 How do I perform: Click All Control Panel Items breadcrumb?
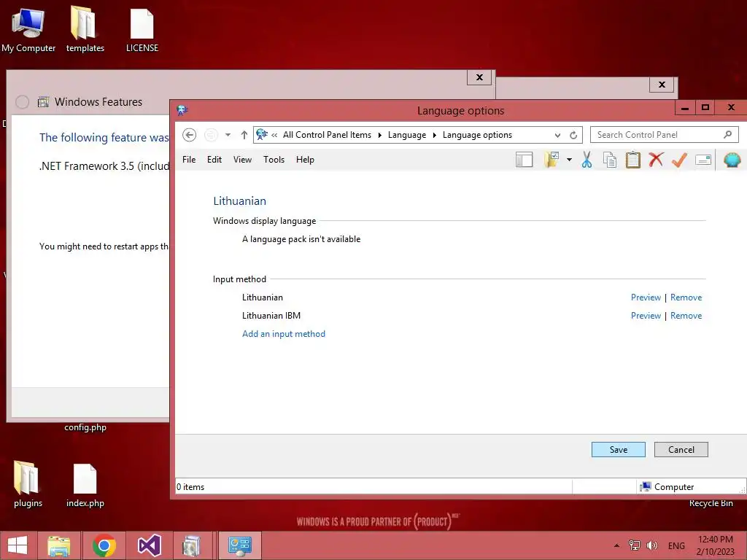point(327,135)
